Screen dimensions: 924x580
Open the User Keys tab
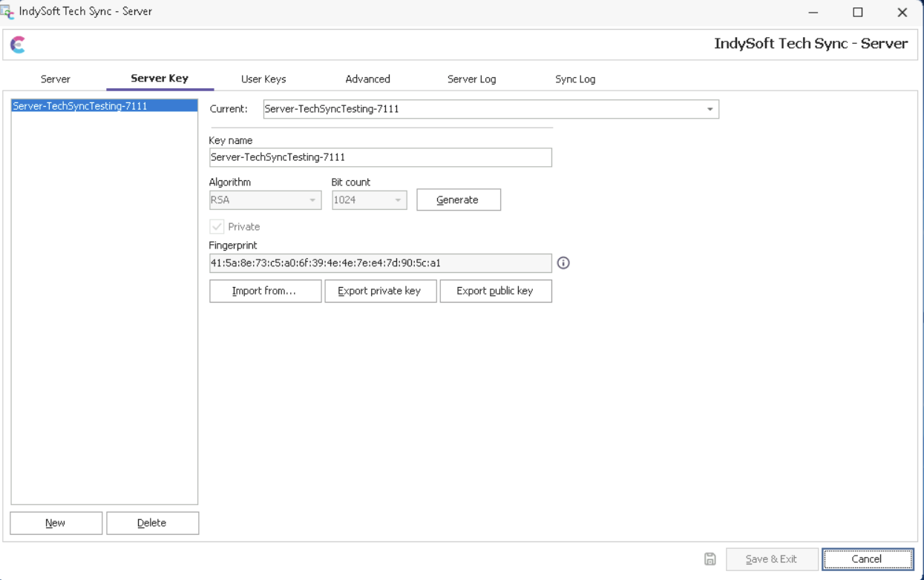coord(263,79)
